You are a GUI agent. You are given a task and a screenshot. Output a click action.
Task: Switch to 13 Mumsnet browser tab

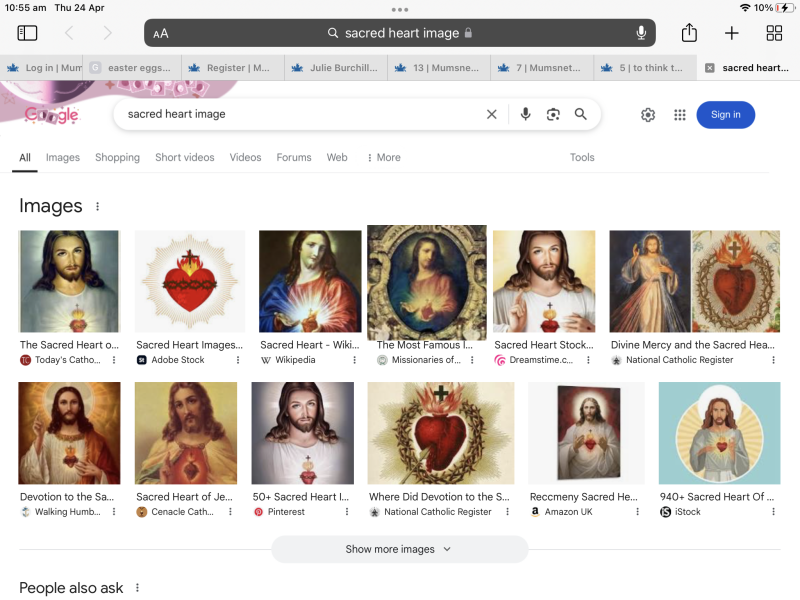(439, 68)
